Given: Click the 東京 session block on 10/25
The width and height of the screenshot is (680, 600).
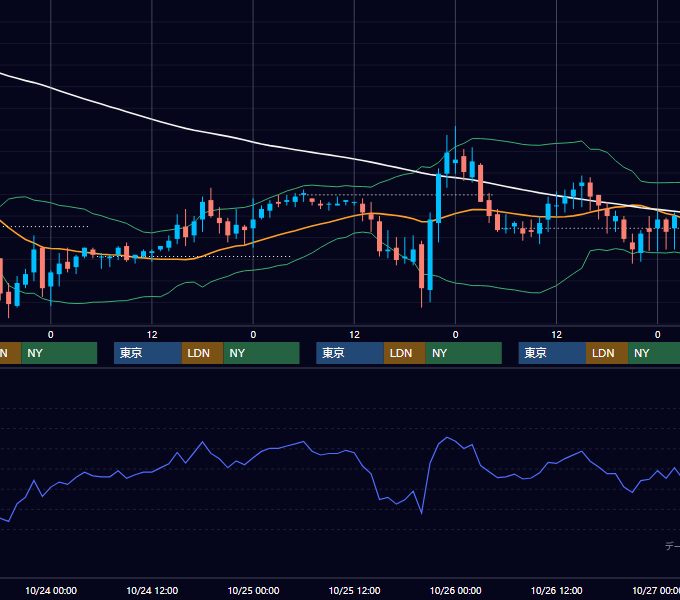Looking at the screenshot, I should click(x=350, y=353).
